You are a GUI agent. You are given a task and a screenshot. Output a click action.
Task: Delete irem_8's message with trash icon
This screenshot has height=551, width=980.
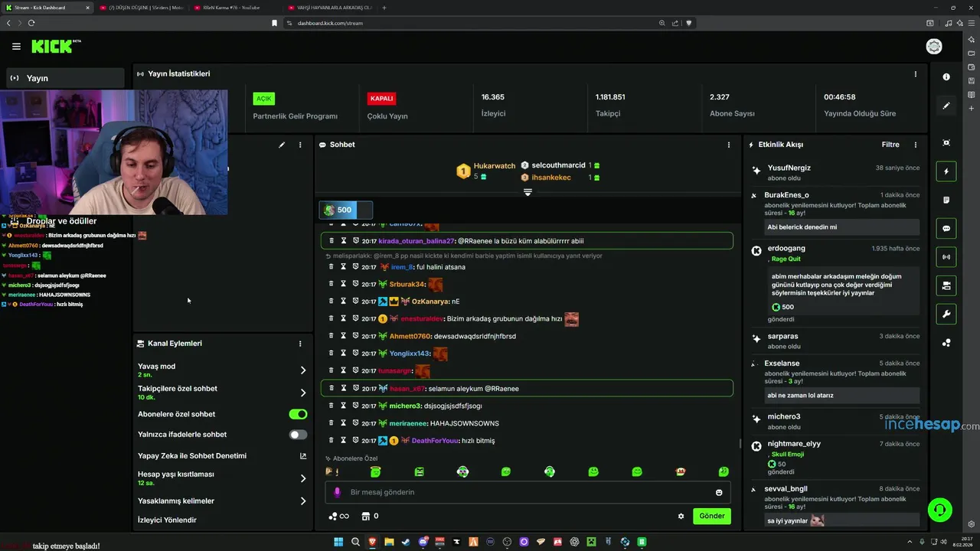coord(331,266)
